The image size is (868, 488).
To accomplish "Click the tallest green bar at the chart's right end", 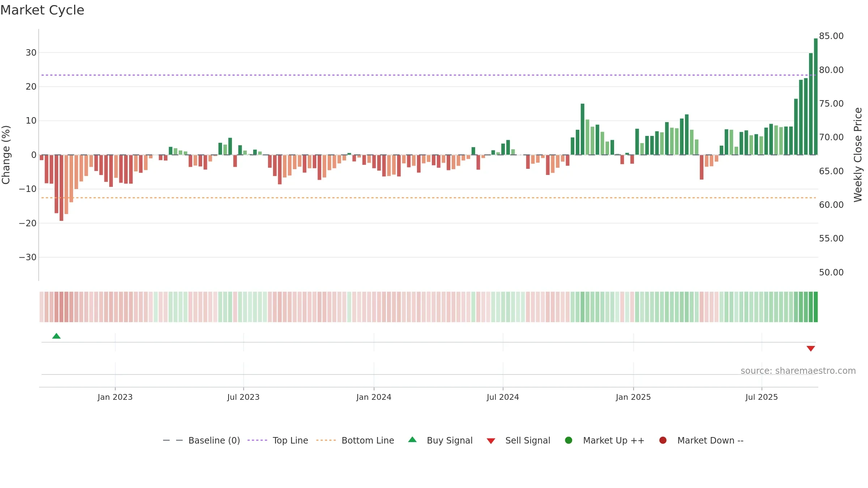I will click(816, 97).
